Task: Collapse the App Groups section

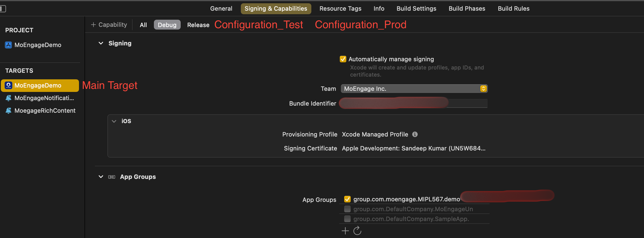Action: pyautogui.click(x=101, y=177)
